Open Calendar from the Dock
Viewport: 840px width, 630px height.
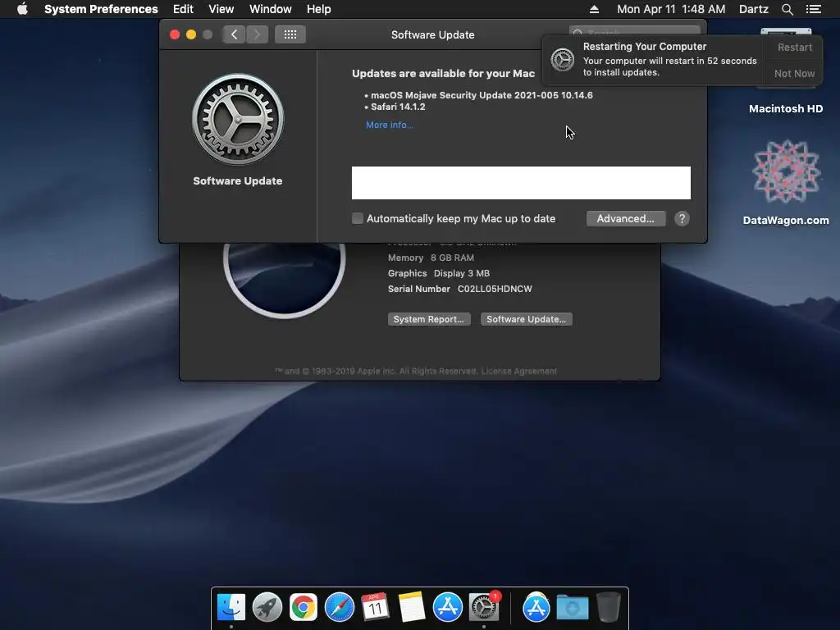375,608
